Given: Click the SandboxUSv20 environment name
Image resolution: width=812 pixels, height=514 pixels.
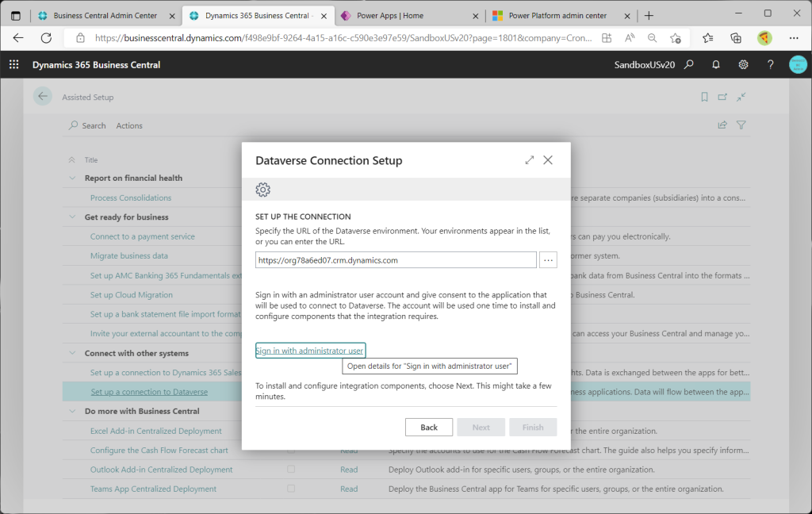Looking at the screenshot, I should (x=644, y=65).
